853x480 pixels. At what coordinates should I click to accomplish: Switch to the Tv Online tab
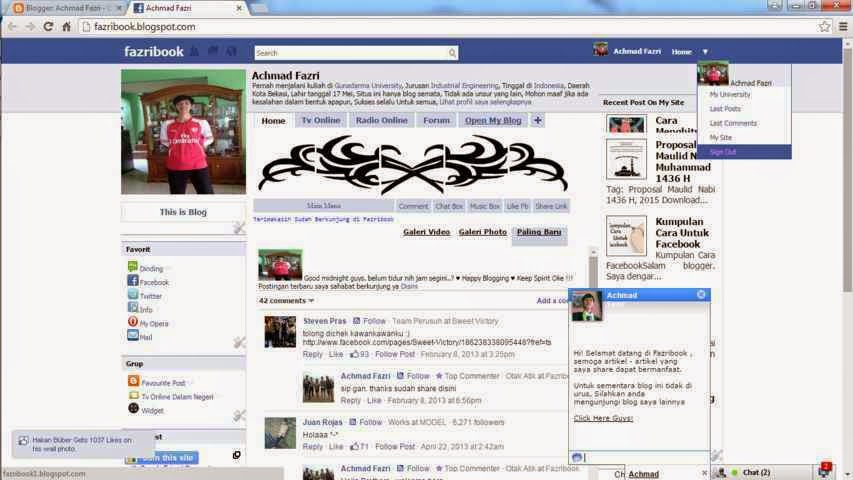[x=321, y=120]
